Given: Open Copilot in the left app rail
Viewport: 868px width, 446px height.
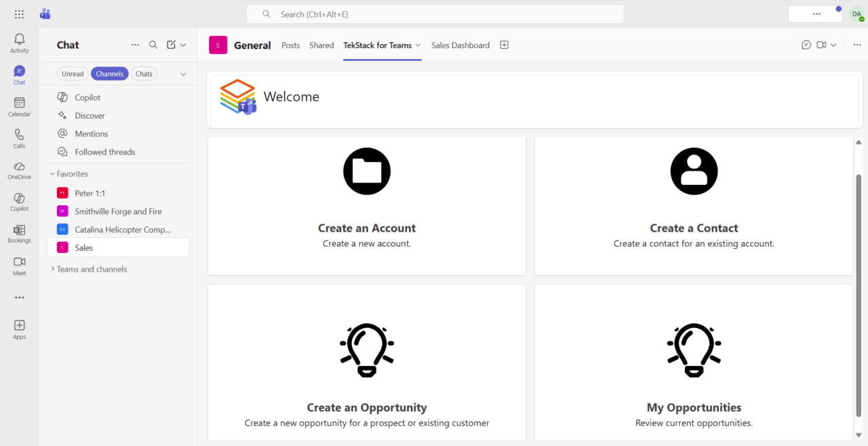Looking at the screenshot, I should [x=19, y=202].
